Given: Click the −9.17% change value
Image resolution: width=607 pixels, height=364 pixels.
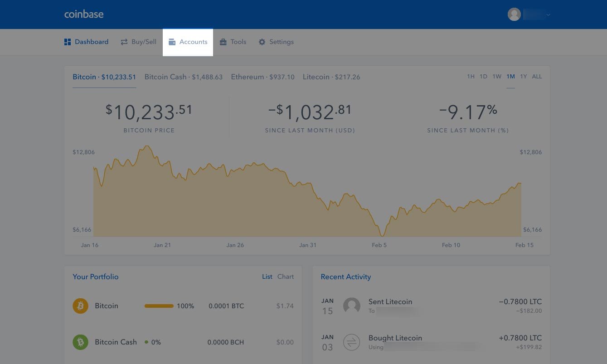Looking at the screenshot, I should click(x=468, y=112).
